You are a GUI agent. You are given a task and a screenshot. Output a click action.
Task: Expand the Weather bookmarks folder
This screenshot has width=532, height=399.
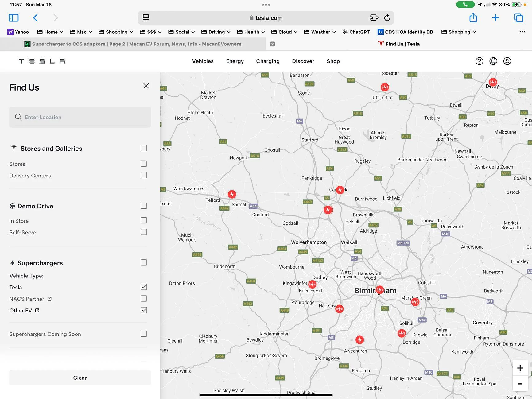(320, 32)
